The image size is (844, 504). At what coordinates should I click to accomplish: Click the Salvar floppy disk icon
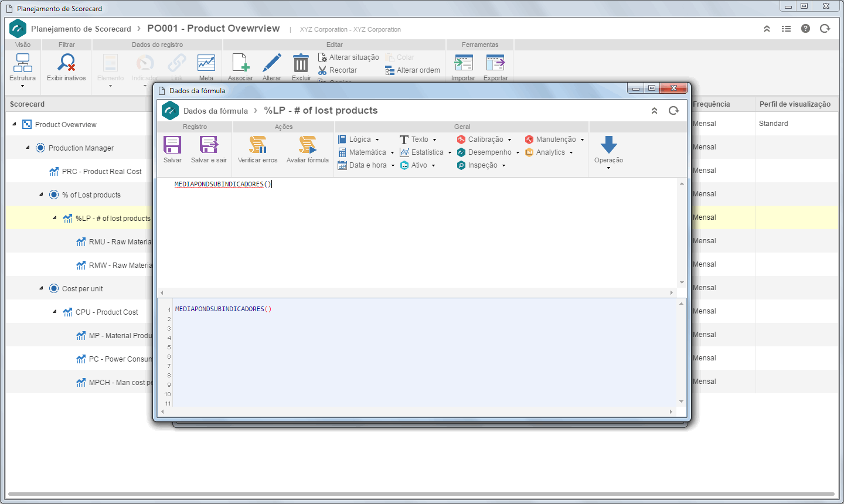(172, 145)
